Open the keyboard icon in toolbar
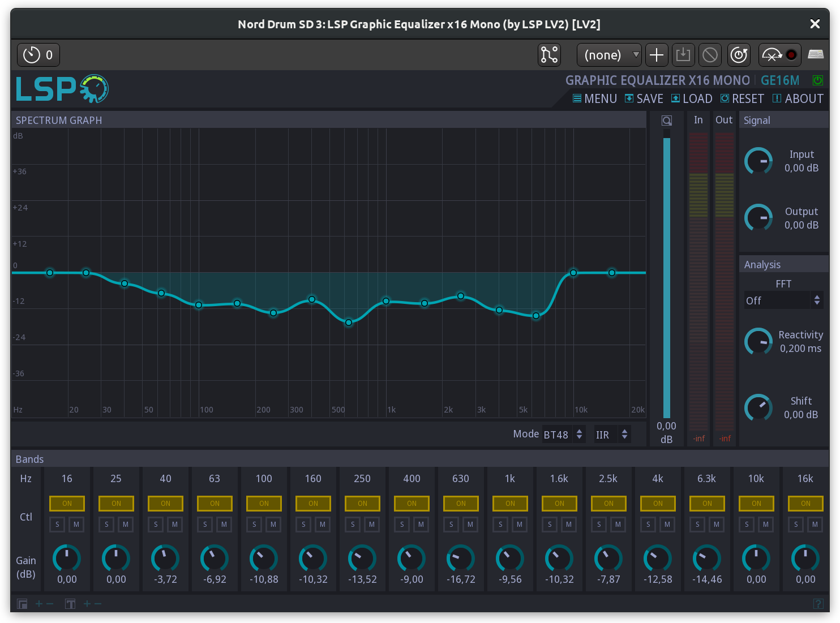The image size is (840, 623). click(816, 54)
